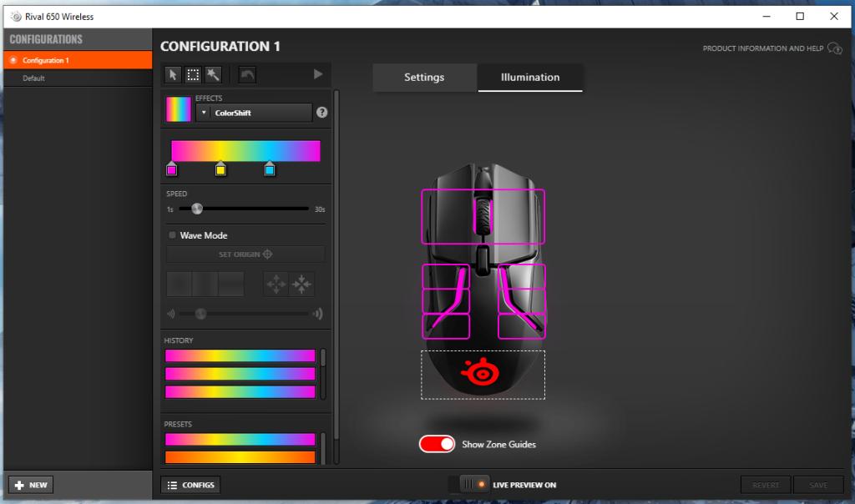The height and width of the screenshot is (504, 855).
Task: Click the undo arrow icon
Action: pyautogui.click(x=247, y=75)
